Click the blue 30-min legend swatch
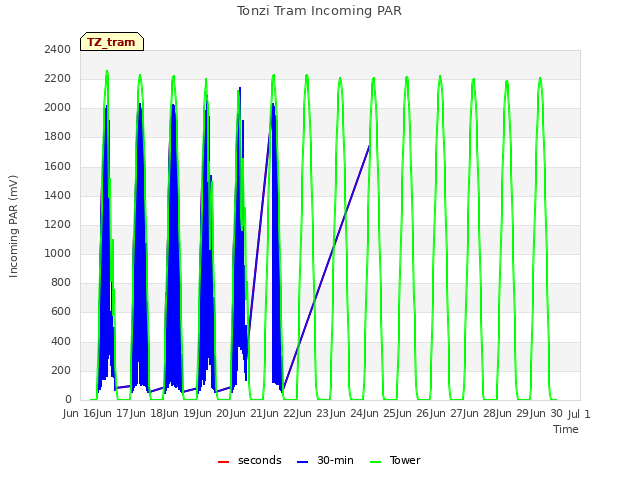Viewport: 640px width, 480px height. (x=302, y=462)
